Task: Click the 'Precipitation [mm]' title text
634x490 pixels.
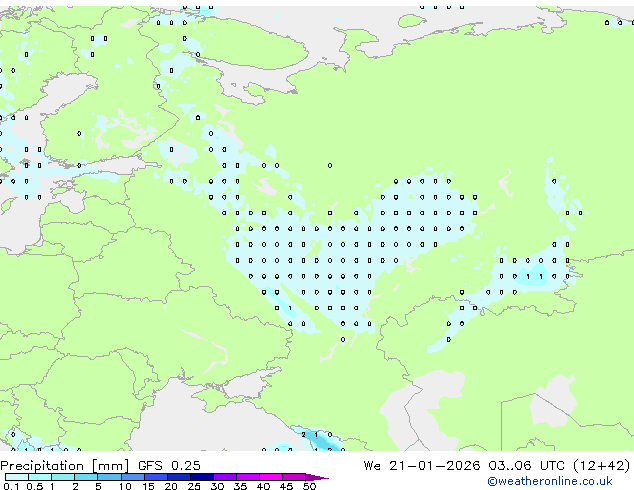Action: coord(64,466)
